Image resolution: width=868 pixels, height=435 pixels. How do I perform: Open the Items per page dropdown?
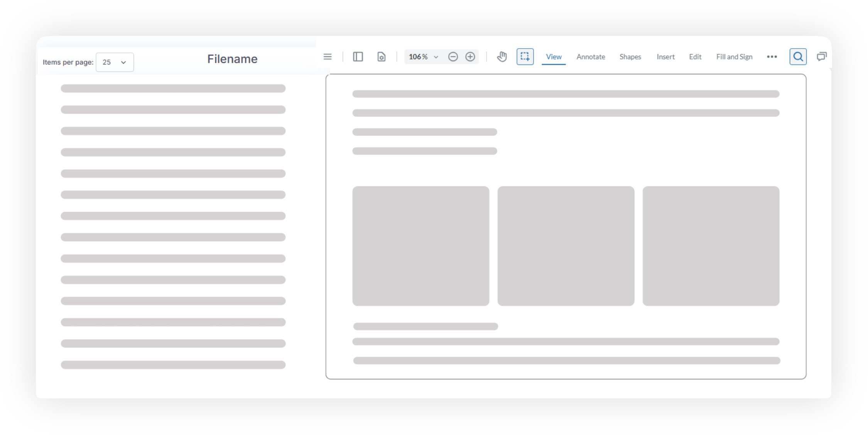click(115, 62)
